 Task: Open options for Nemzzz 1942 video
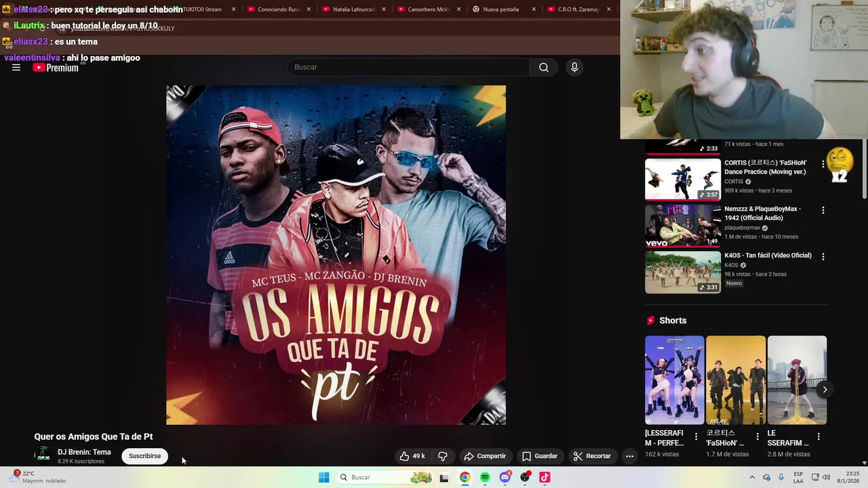tap(823, 210)
